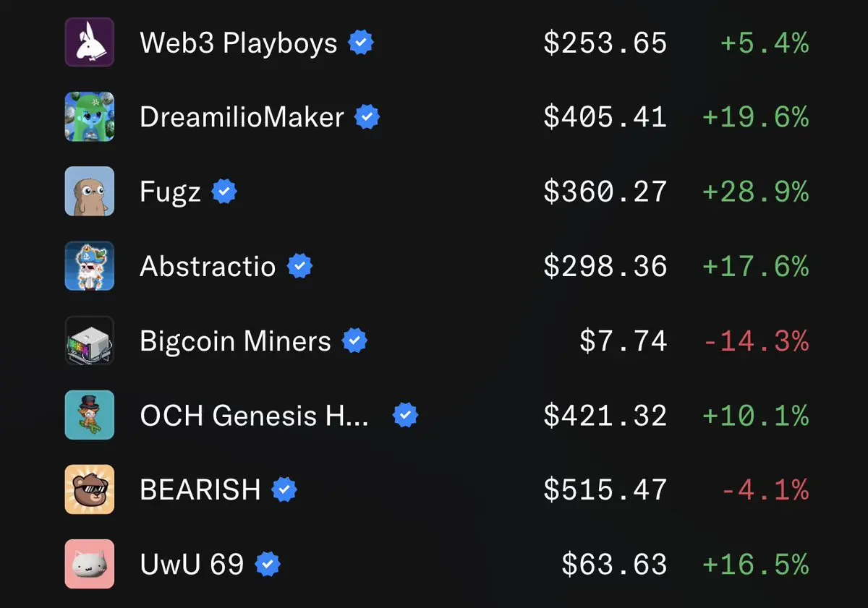This screenshot has height=608, width=868.
Task: Click verified badge next to UwU 69
Action: [268, 565]
